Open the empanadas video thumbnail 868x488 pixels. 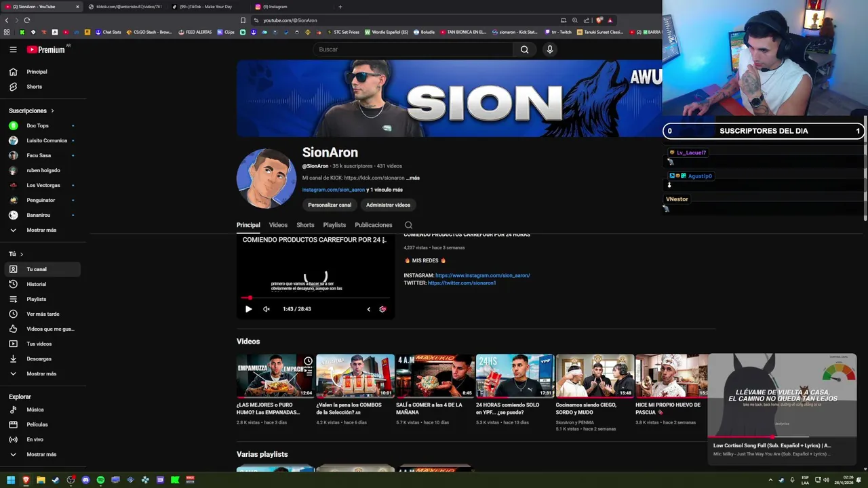tap(275, 375)
